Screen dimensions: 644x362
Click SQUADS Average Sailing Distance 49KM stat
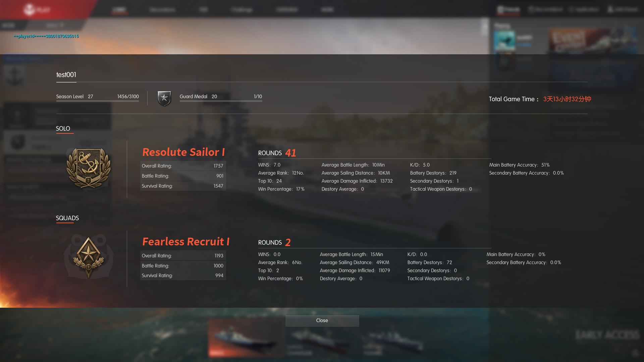[x=355, y=262]
